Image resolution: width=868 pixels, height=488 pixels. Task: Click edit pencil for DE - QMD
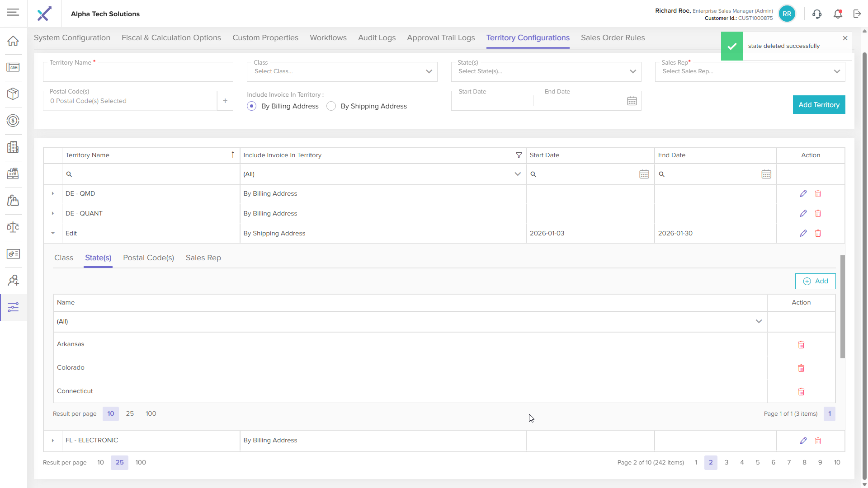[803, 193]
